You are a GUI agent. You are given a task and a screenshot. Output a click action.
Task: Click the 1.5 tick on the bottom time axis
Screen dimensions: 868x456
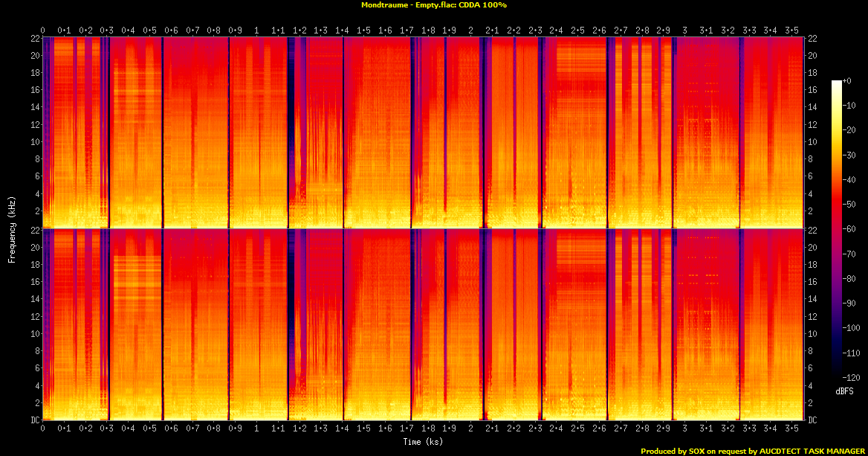tap(363, 429)
